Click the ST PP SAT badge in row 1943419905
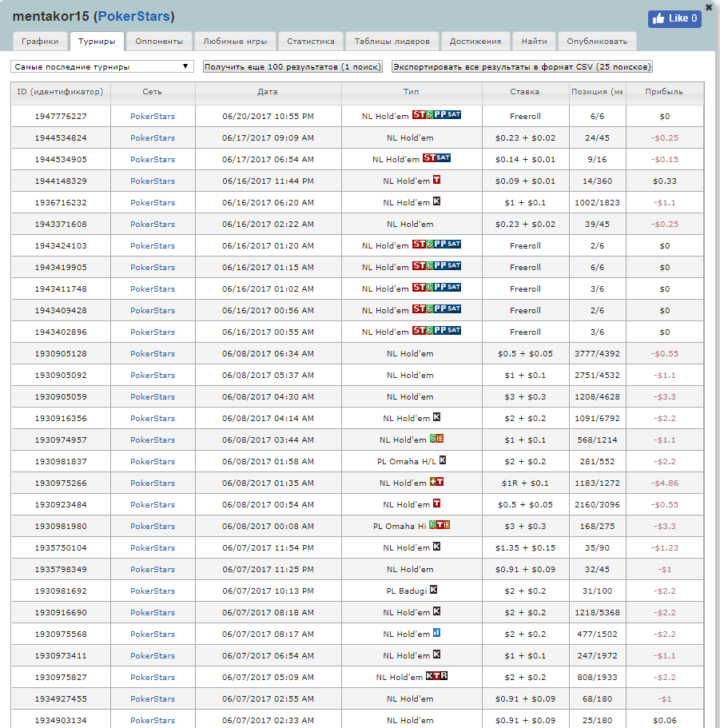Viewport: 720px width, 728px height. [436, 265]
